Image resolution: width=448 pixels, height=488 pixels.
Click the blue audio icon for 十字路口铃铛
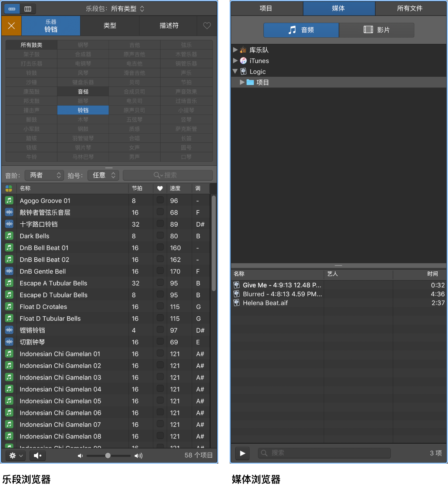(9, 224)
